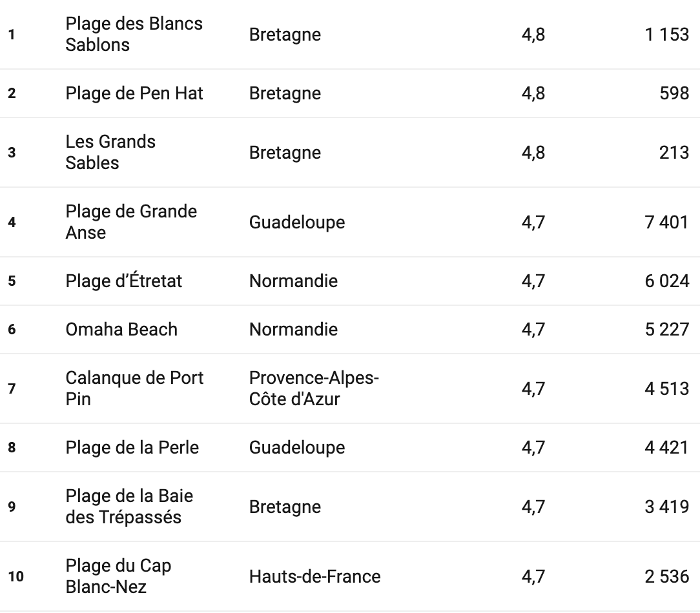The width and height of the screenshot is (700, 613).
Task: Click Plage de la Baie des Trépassés
Action: (129, 507)
